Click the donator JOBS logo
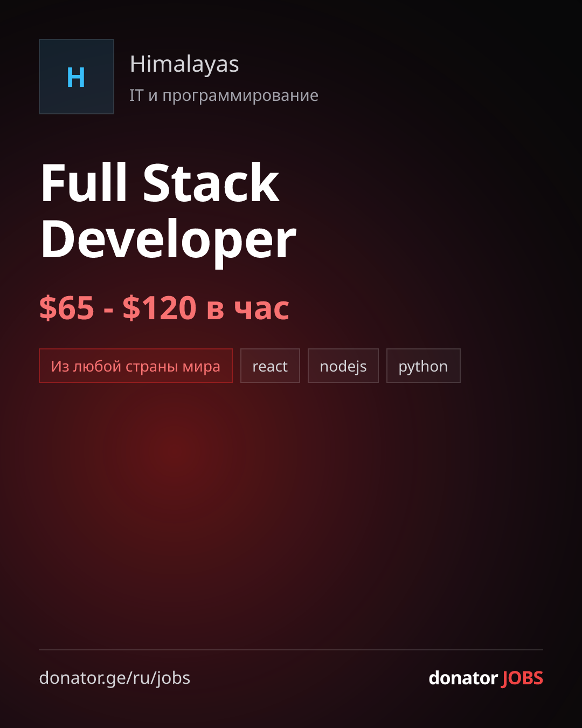Image resolution: width=582 pixels, height=728 pixels. [486, 678]
